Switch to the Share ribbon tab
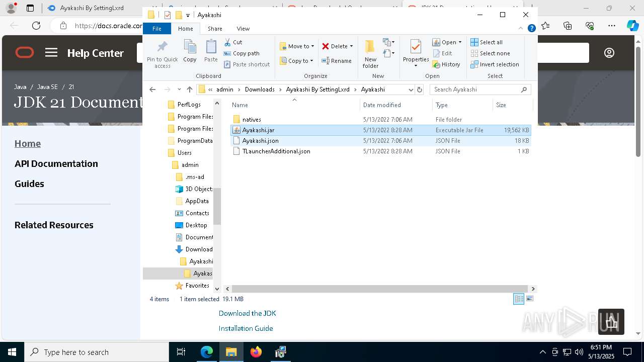The image size is (644, 362). point(215,29)
